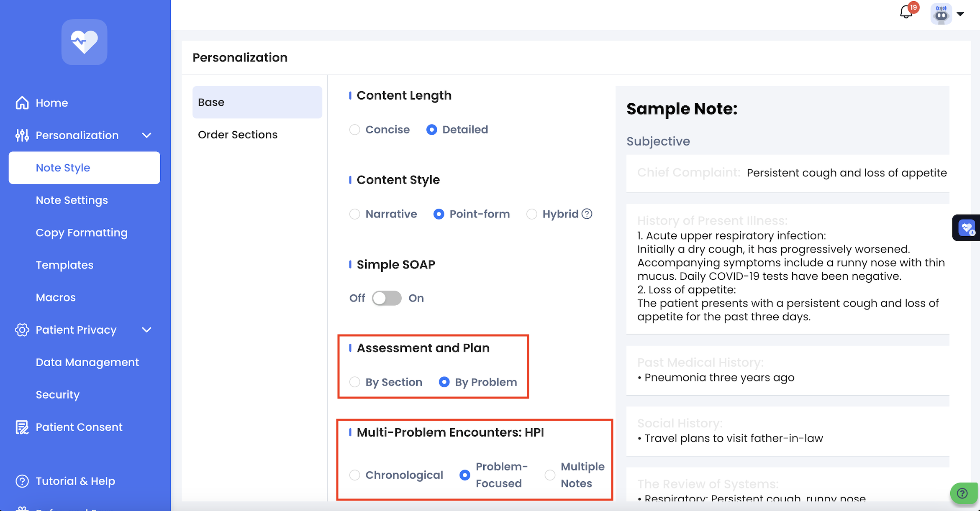980x511 pixels.
Task: Click the Home house icon
Action: 22,103
